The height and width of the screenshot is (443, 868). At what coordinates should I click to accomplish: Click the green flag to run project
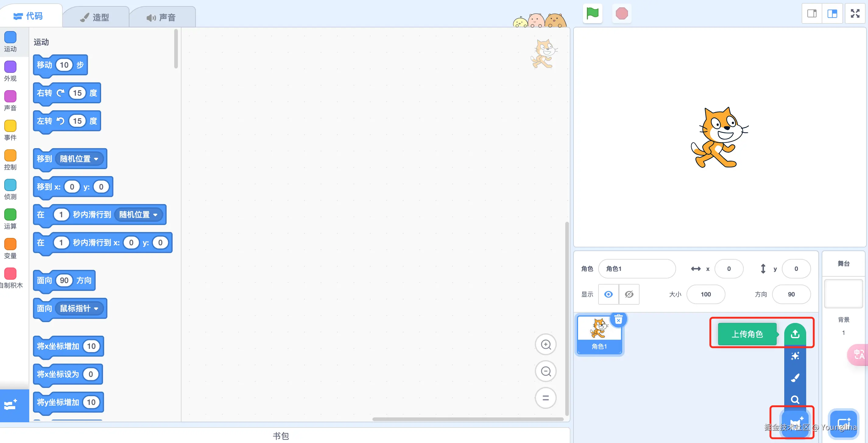pyautogui.click(x=592, y=13)
